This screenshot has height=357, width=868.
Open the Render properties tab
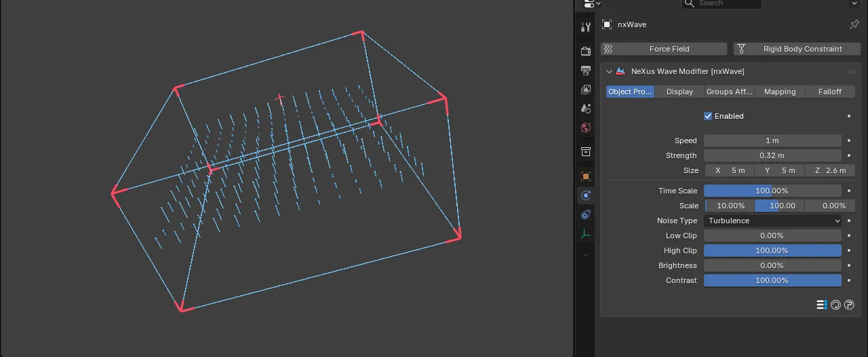tap(586, 51)
